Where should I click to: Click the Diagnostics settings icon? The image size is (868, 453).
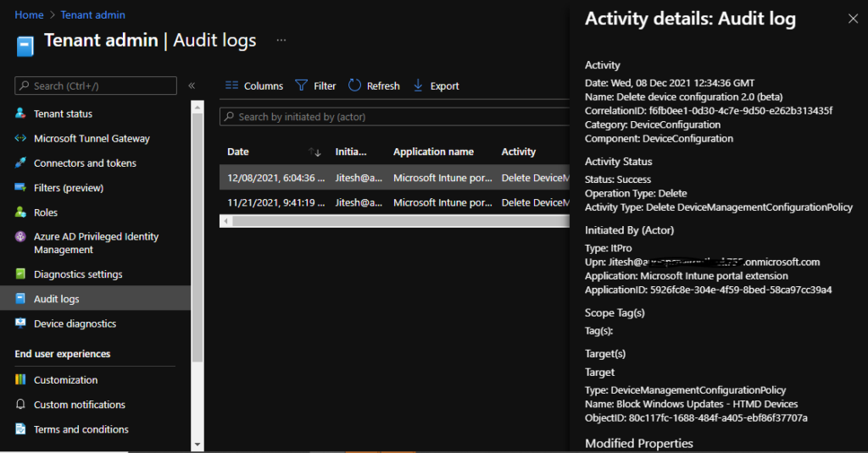(20, 273)
